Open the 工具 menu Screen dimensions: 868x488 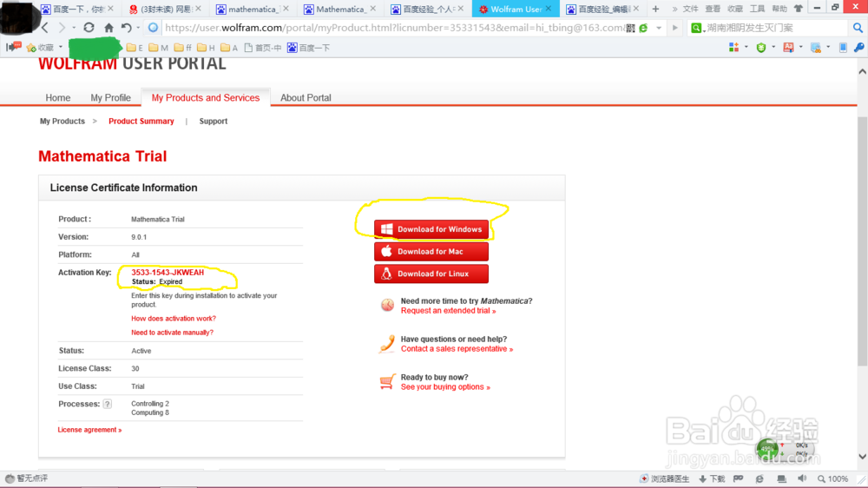point(757,9)
